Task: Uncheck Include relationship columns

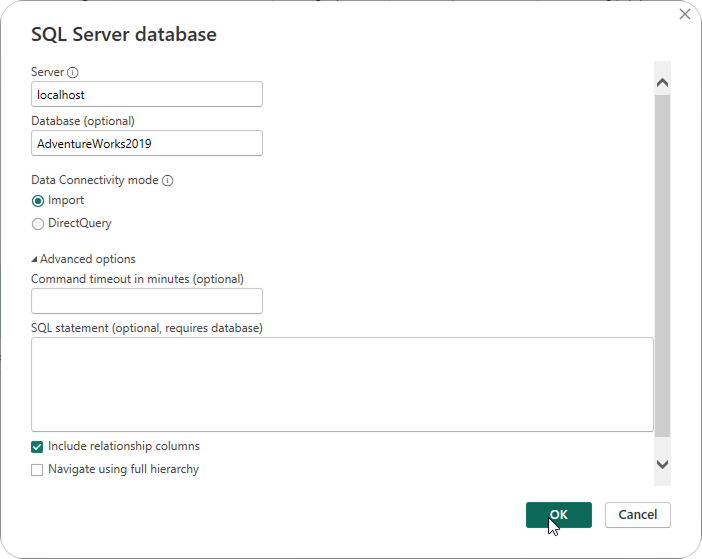Action: click(38, 447)
